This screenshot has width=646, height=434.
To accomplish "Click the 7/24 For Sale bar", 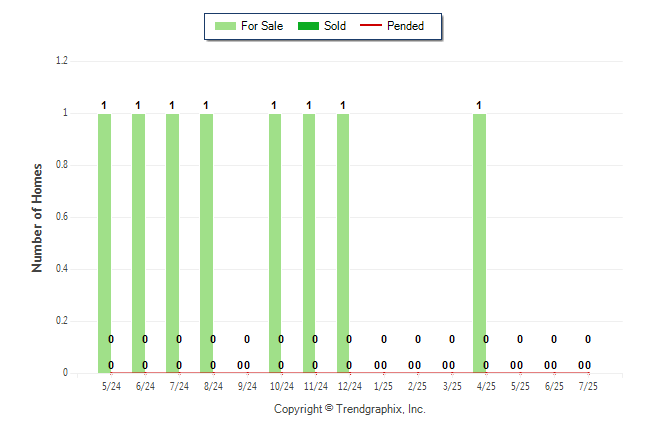I will click(172, 243).
